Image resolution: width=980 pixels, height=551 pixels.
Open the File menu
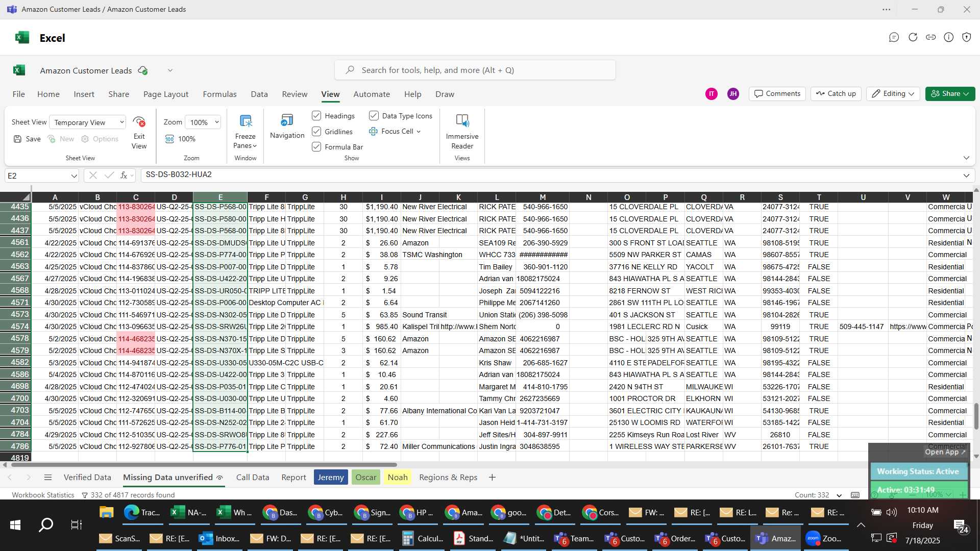pyautogui.click(x=19, y=94)
